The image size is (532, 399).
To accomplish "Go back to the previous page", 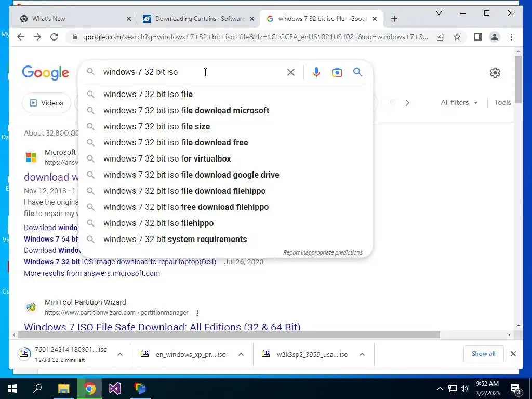I will coord(21,37).
